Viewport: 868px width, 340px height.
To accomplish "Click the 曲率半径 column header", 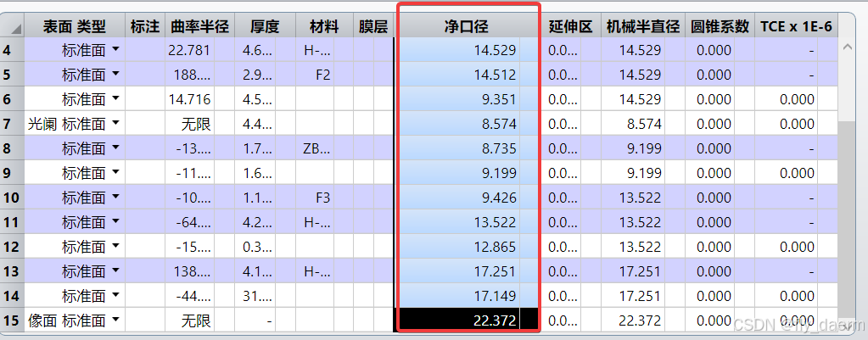I will point(199,25).
